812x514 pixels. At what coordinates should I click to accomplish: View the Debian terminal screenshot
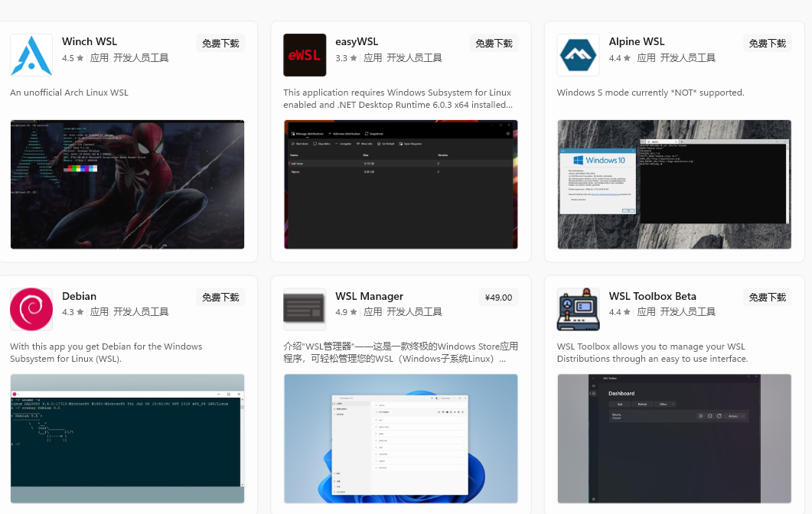point(127,438)
